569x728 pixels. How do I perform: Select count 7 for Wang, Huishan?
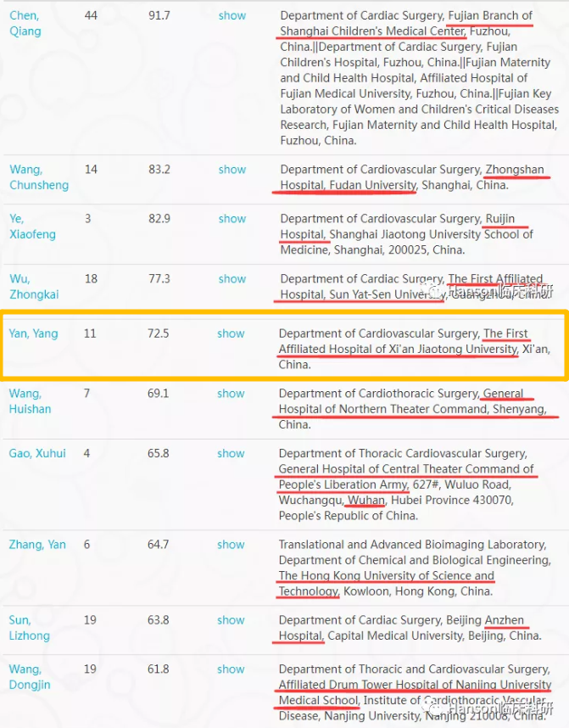point(86,393)
